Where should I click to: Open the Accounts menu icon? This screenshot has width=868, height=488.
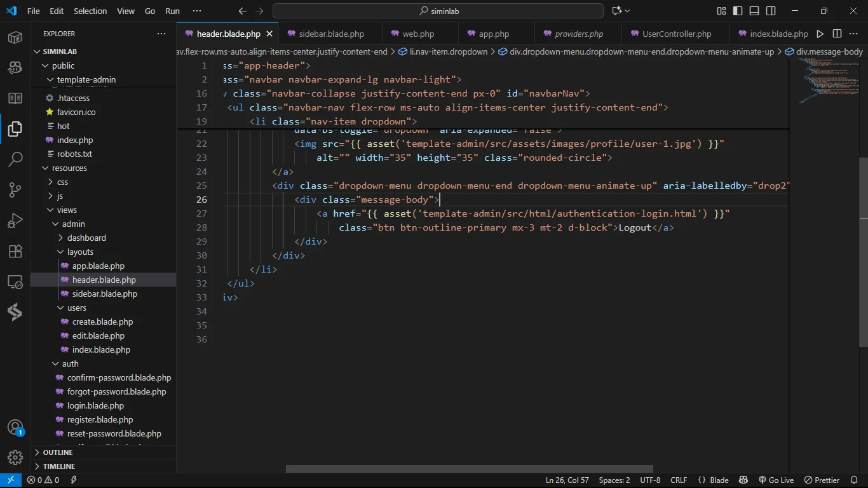pyautogui.click(x=15, y=427)
